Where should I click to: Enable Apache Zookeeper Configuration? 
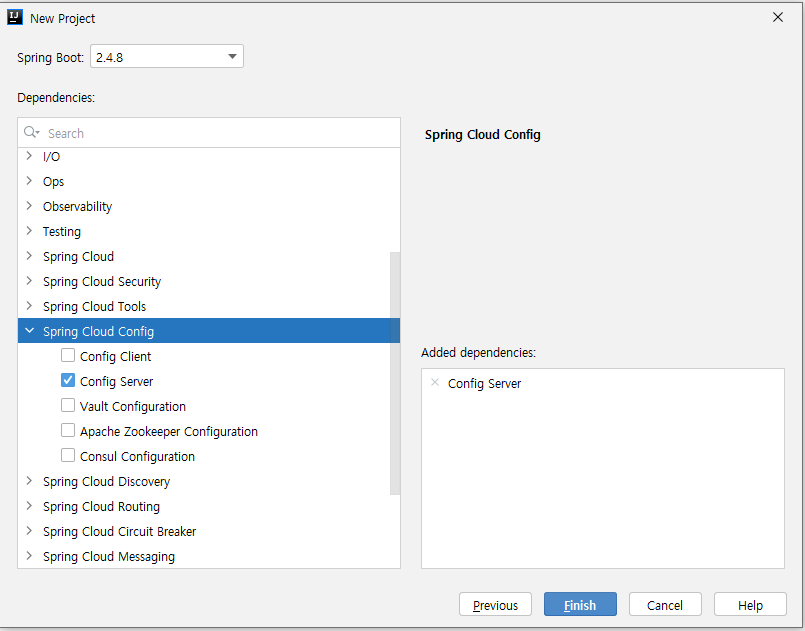click(x=67, y=430)
